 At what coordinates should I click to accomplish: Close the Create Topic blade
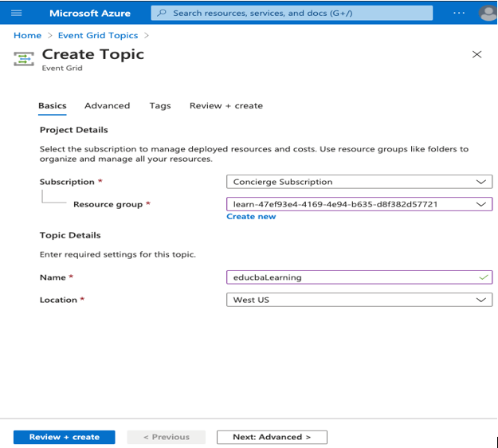click(x=476, y=54)
